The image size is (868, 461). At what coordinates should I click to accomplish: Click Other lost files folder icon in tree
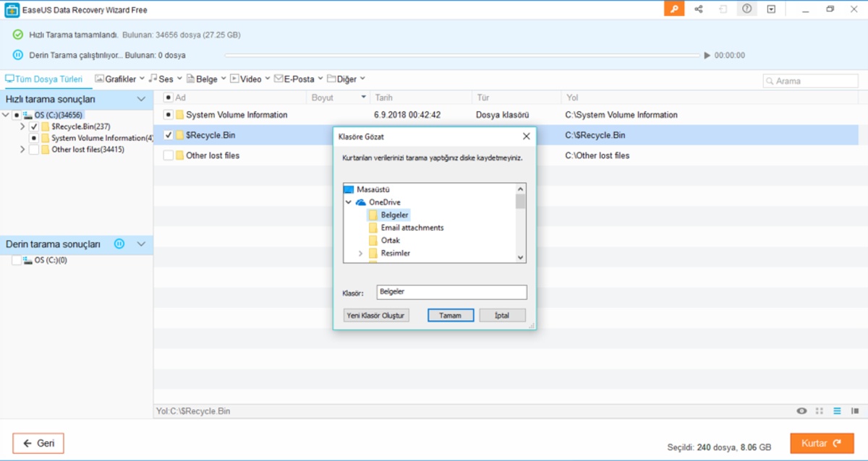[46, 150]
